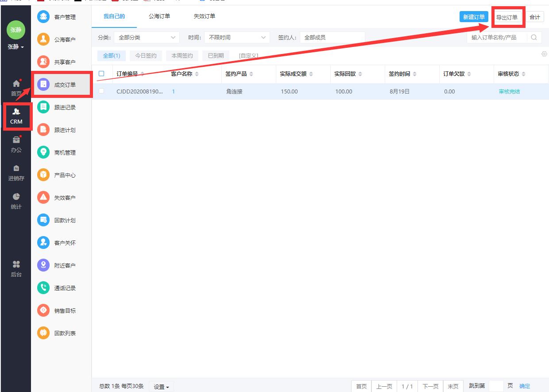Tick checkbox for order CJDD202008190
This screenshot has height=392, width=549.
[101, 91]
